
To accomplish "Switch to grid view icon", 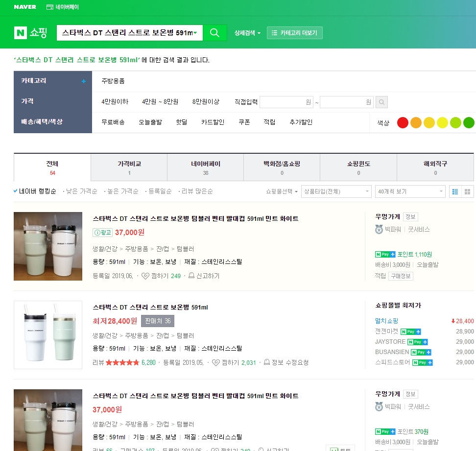I will coord(468,191).
